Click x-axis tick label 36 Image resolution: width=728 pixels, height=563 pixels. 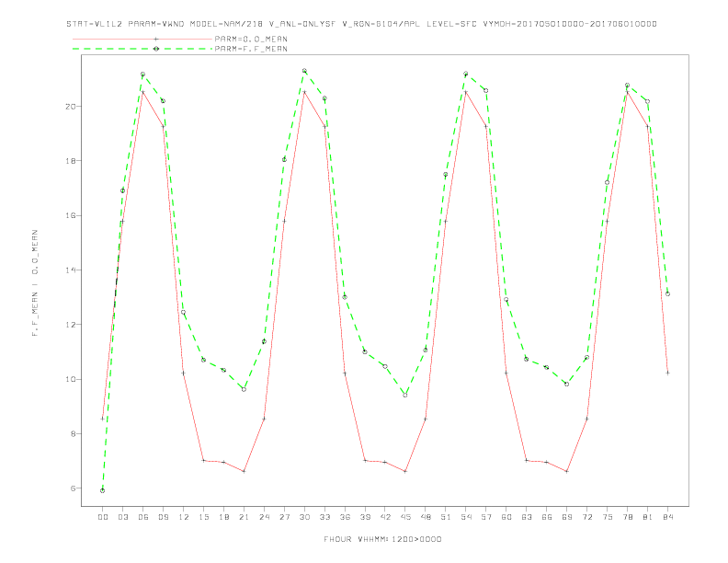point(345,517)
